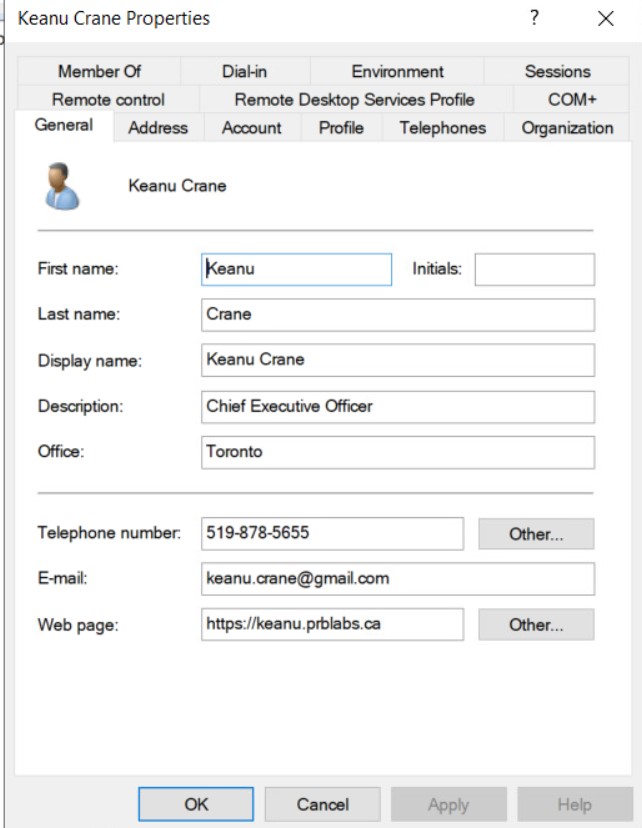Select the Office field showing Toronto
Image resolution: width=642 pixels, height=828 pixels.
[x=397, y=452]
